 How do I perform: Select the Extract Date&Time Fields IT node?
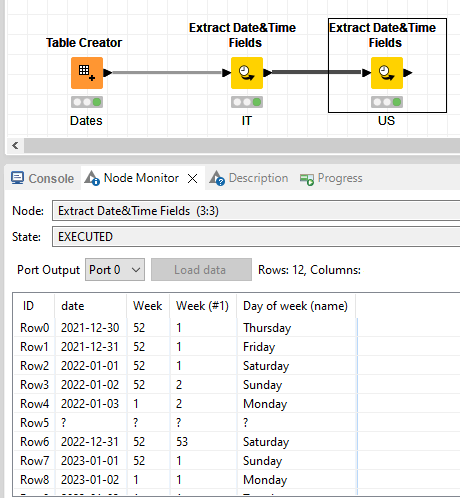(247, 73)
